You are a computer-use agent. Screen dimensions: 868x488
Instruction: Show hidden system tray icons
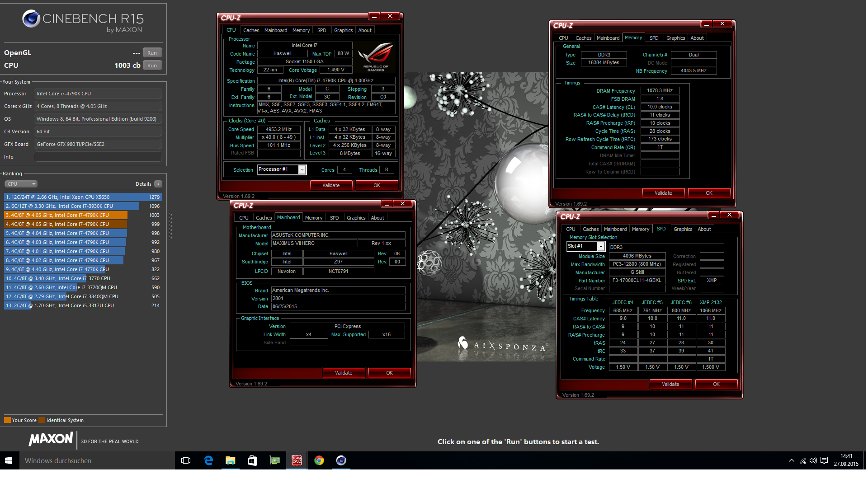click(791, 460)
